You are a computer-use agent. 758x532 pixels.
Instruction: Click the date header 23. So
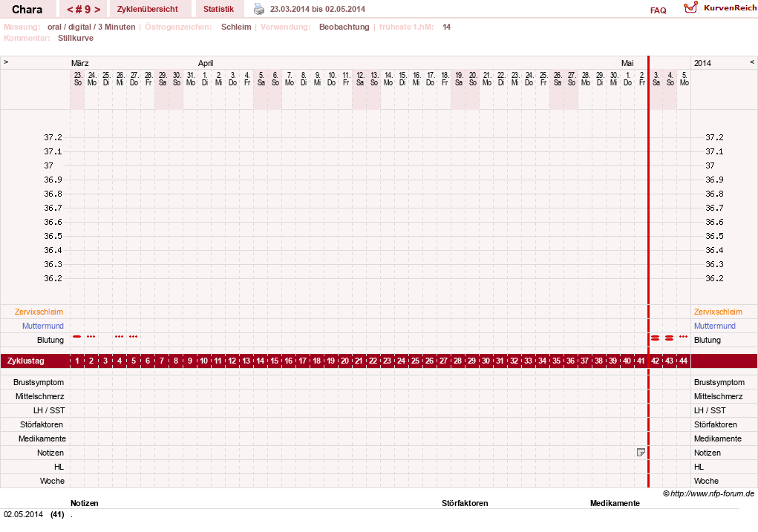[78, 79]
